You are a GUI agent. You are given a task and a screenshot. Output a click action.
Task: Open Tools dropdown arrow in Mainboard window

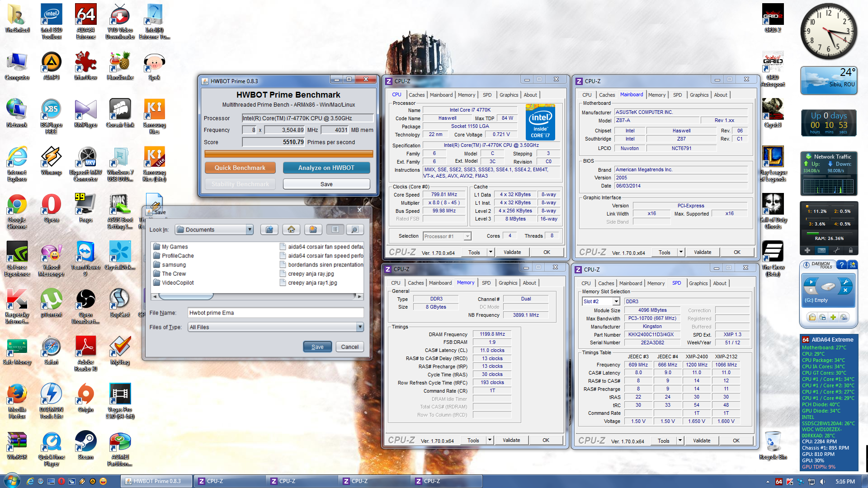(680, 252)
